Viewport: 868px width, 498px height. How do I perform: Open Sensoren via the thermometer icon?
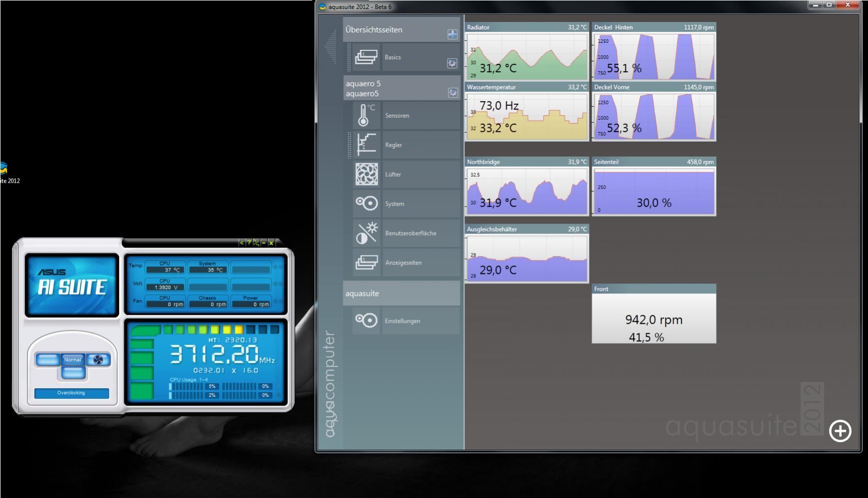[366, 115]
